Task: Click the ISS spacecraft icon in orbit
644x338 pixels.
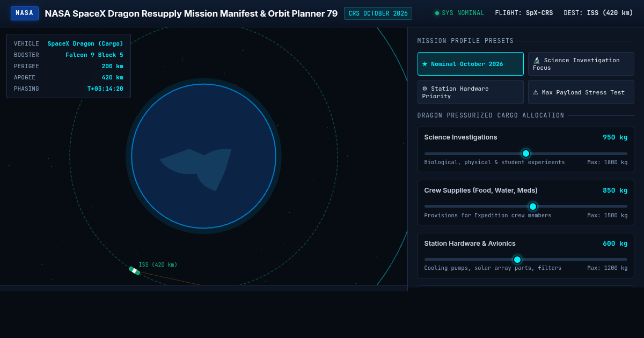Action: coord(134,270)
